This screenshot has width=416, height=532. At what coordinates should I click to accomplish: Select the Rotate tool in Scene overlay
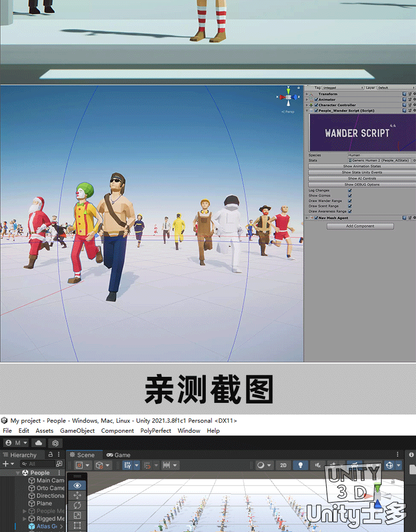coord(77,505)
